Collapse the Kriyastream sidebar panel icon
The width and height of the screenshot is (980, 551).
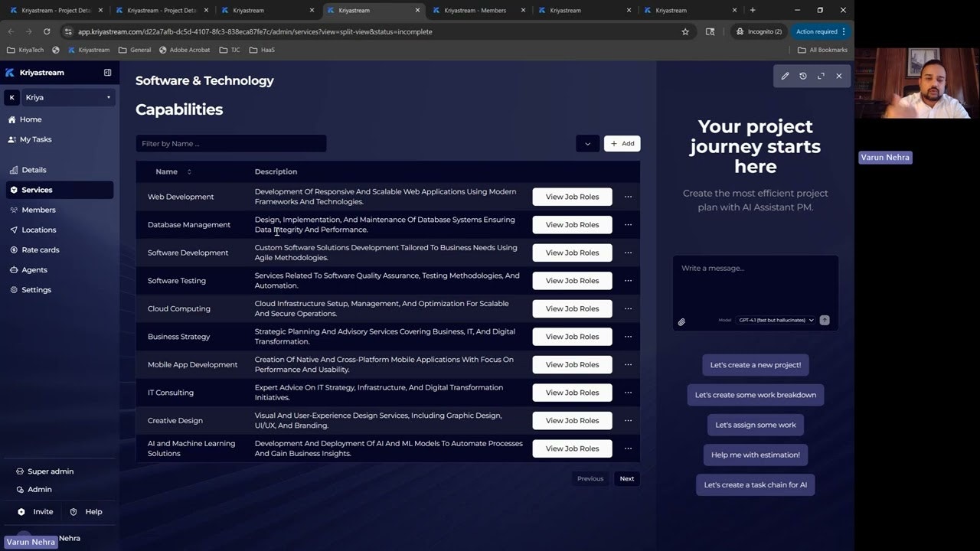click(x=108, y=72)
